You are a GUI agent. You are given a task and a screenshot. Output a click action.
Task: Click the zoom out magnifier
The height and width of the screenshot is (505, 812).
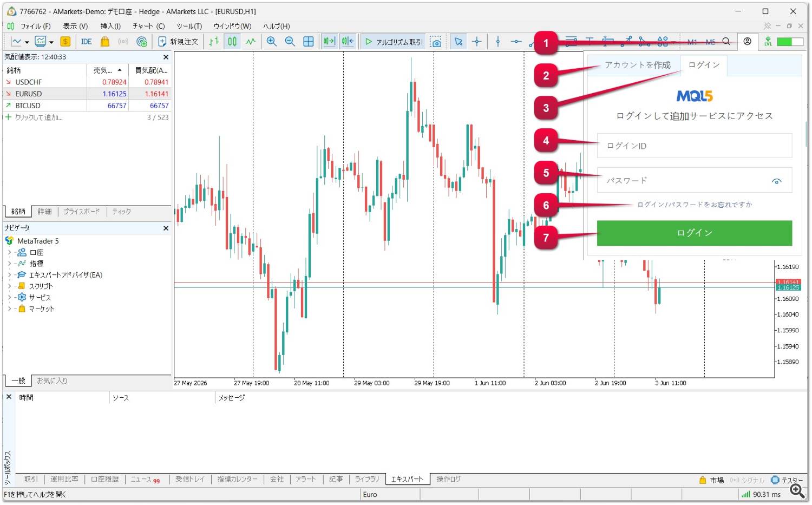coord(290,42)
